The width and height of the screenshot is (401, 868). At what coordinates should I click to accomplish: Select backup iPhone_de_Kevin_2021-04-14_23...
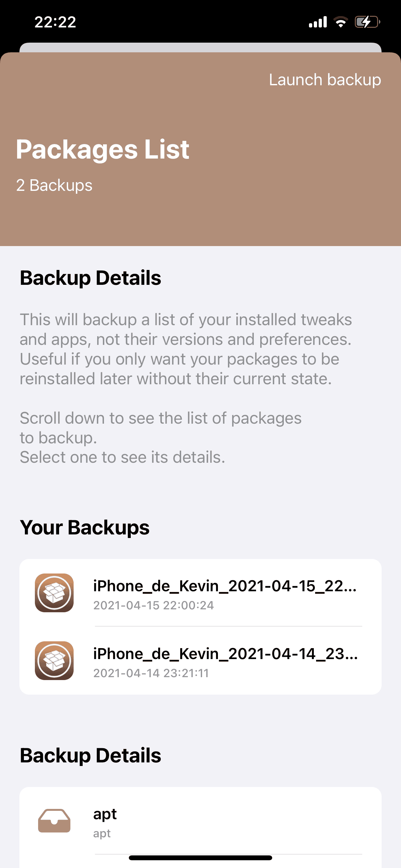200,660
